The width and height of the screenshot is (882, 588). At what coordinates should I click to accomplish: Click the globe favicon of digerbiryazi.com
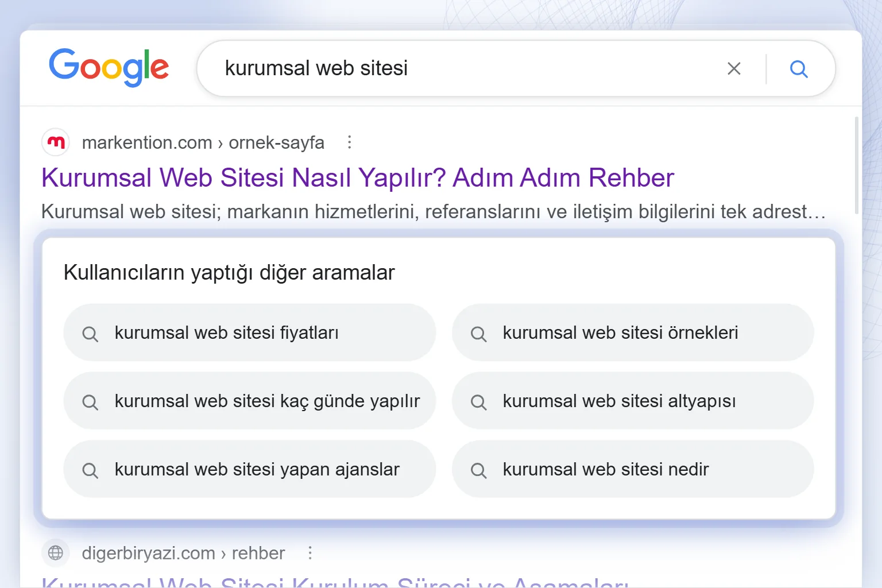click(56, 552)
